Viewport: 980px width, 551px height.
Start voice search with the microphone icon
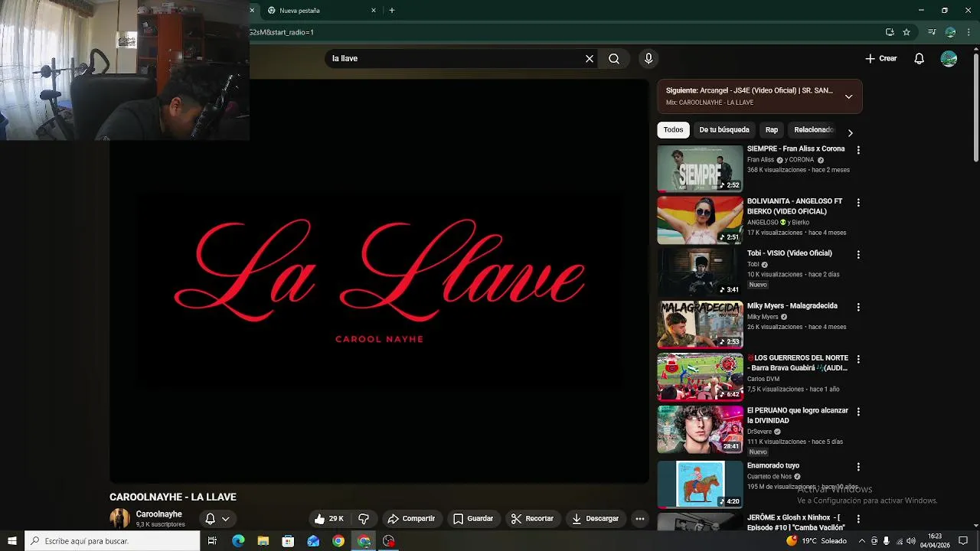pyautogui.click(x=648, y=58)
